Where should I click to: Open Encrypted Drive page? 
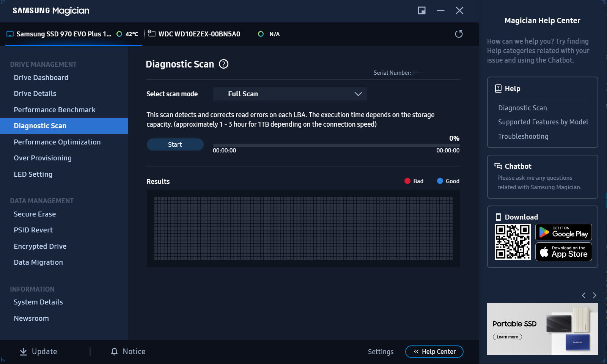[x=40, y=246]
